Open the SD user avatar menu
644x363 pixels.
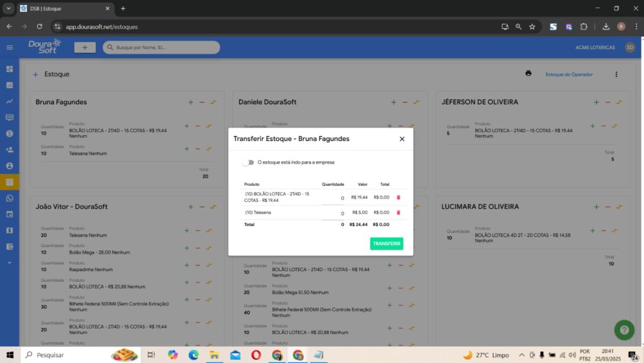[630, 48]
